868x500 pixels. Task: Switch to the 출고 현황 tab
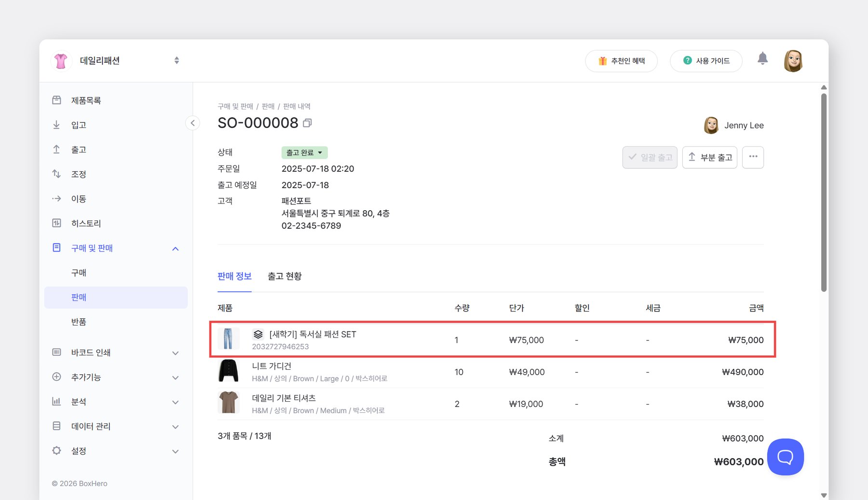(x=285, y=276)
